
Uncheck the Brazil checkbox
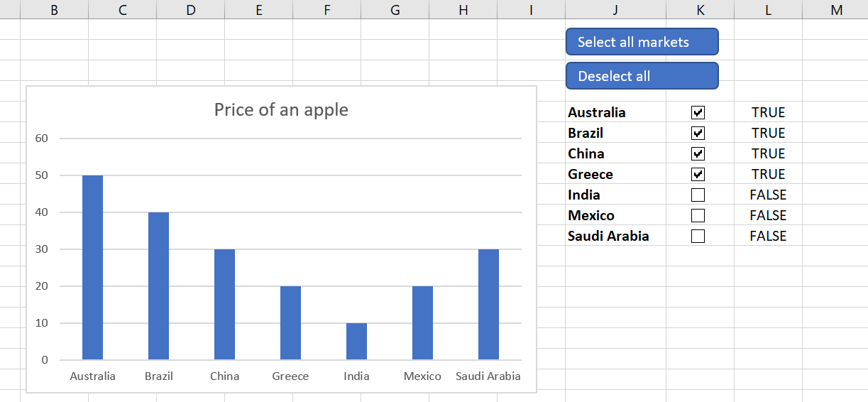point(698,133)
